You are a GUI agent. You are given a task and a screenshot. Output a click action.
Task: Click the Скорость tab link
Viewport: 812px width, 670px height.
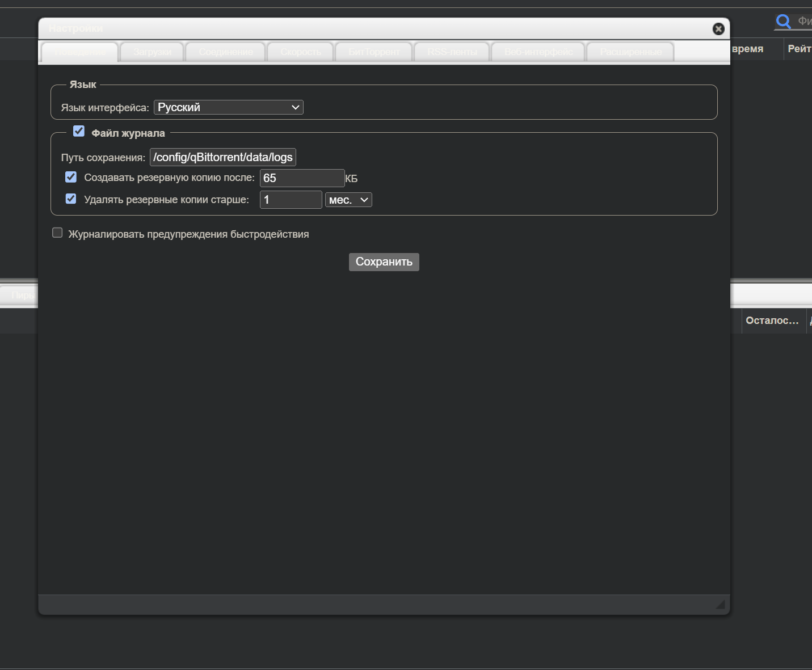coord(300,52)
